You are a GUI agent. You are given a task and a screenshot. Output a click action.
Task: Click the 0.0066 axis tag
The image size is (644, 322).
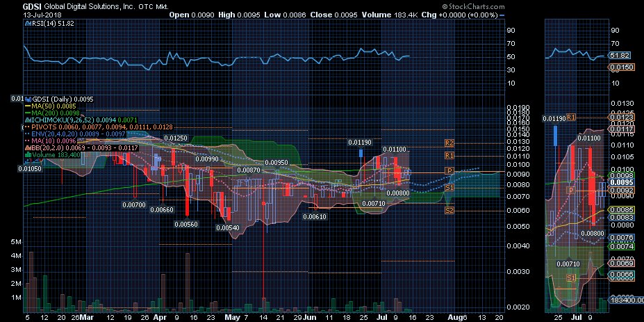[620, 274]
